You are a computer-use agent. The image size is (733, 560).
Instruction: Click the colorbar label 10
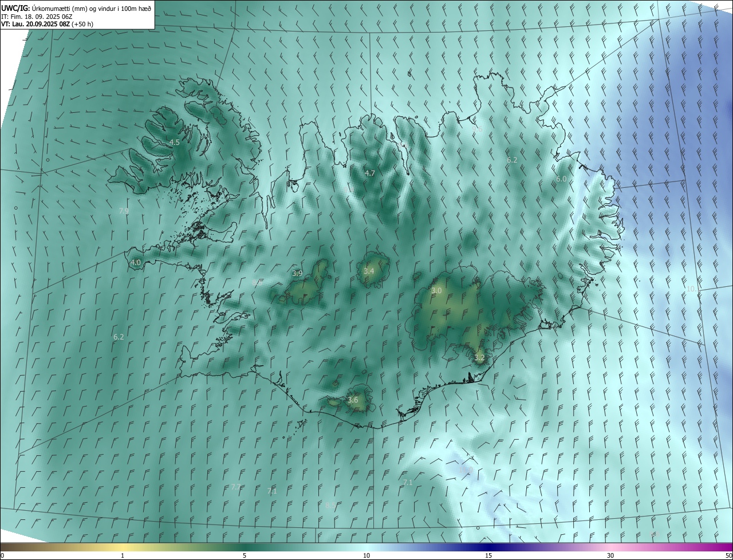coord(366,556)
